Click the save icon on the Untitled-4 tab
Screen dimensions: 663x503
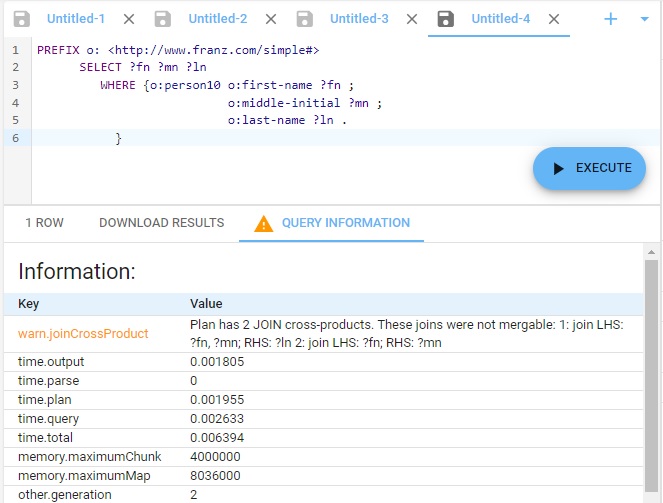coord(447,19)
